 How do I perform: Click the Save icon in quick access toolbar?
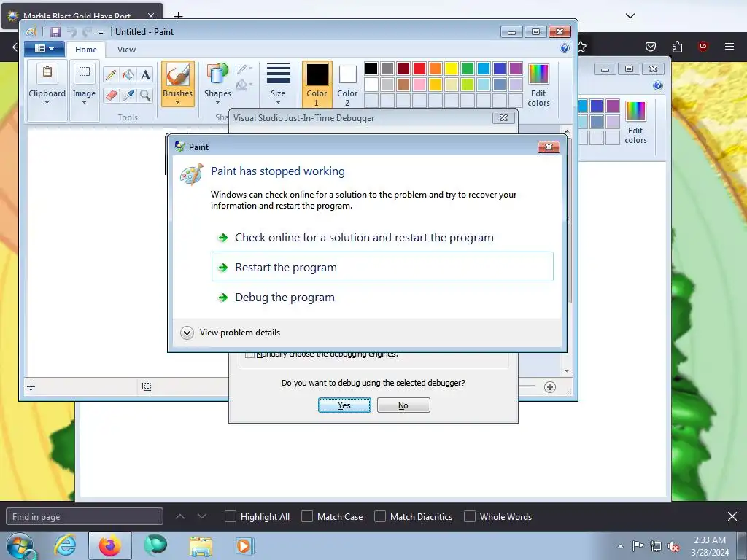tap(55, 32)
